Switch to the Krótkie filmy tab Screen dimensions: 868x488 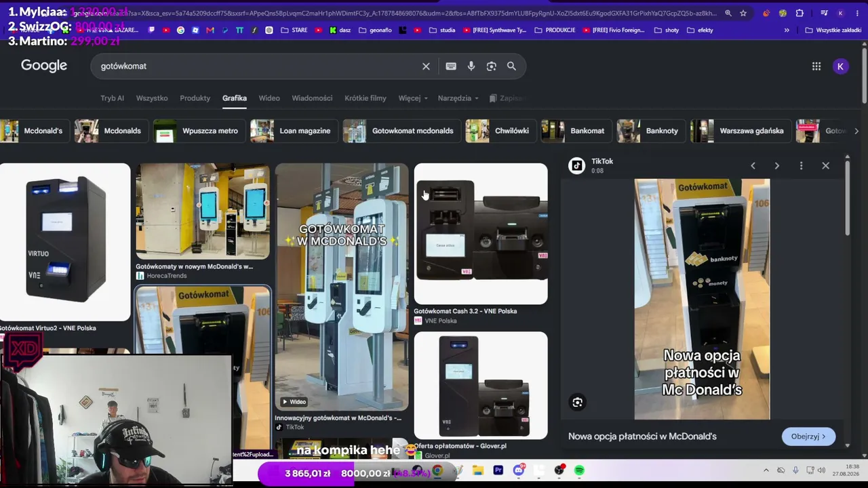(x=366, y=98)
